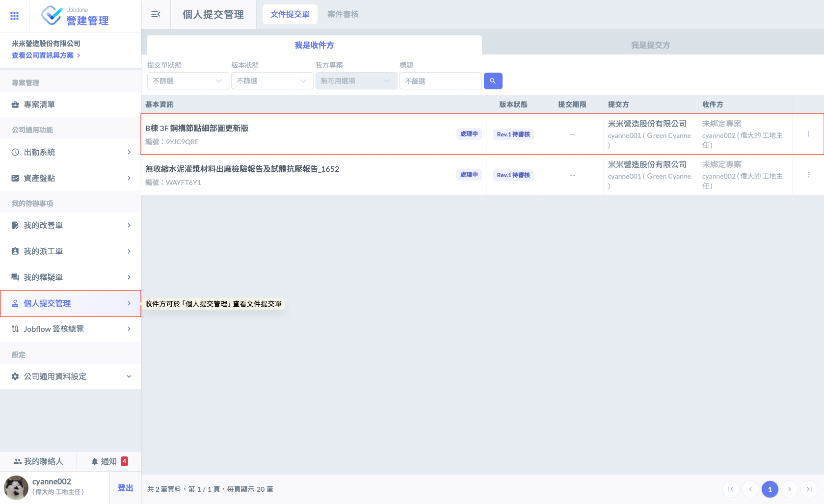The height and width of the screenshot is (504, 824).
Task: Open the 提交單狀態 filter dropdown
Action: pyautogui.click(x=188, y=81)
